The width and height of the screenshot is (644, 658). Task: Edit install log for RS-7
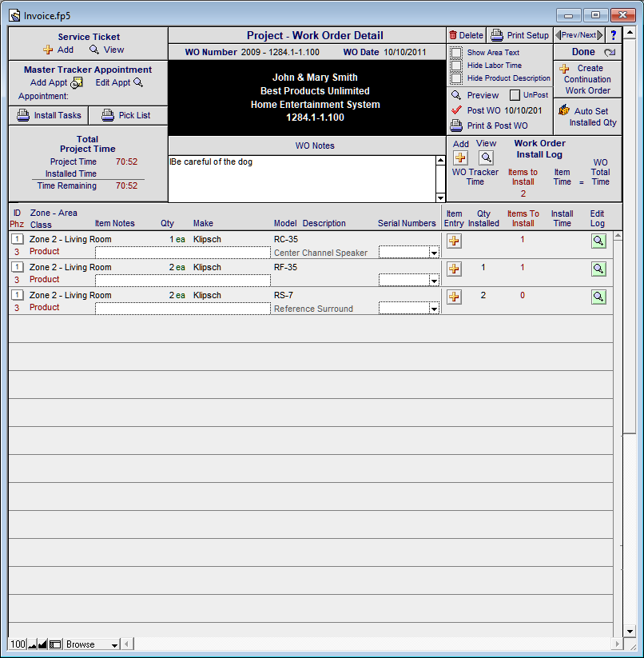(x=598, y=297)
